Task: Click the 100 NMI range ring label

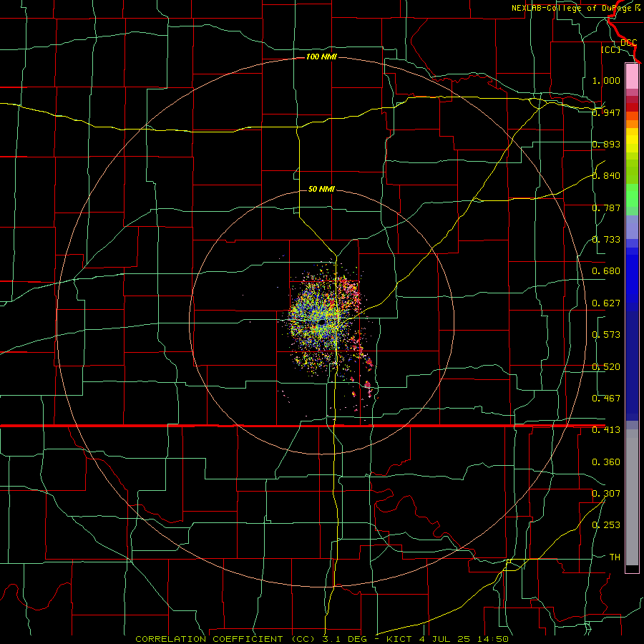Action: [321, 57]
